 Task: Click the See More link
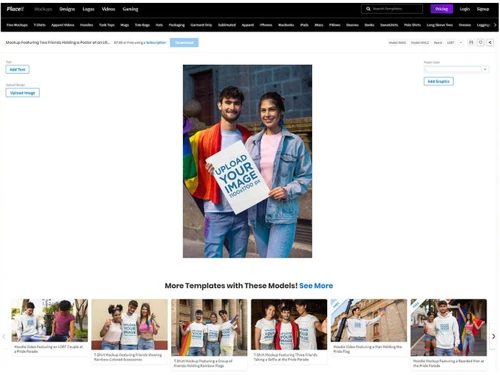[316, 286]
